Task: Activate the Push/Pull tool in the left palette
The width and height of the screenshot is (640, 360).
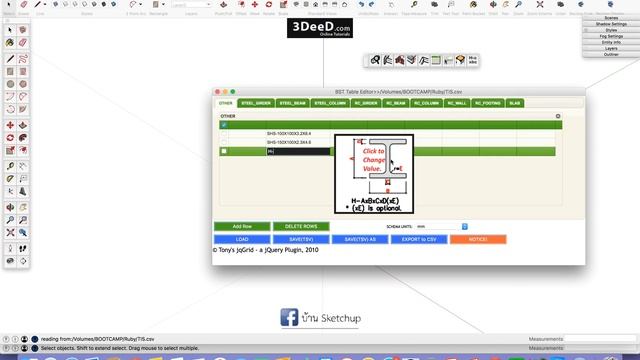Action: pyautogui.click(x=23, y=125)
